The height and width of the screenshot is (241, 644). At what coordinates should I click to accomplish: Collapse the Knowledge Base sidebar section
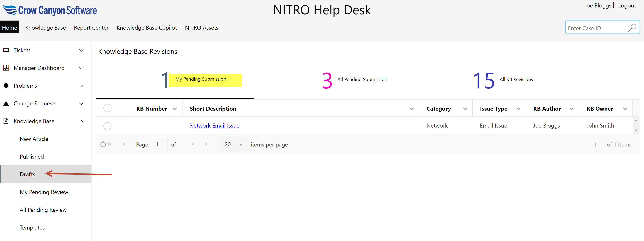coord(81,121)
